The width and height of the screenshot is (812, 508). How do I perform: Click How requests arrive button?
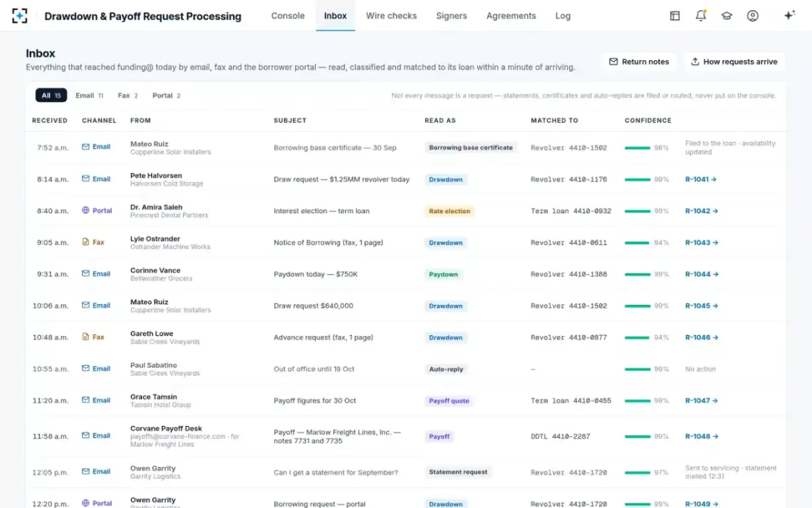[734, 62]
